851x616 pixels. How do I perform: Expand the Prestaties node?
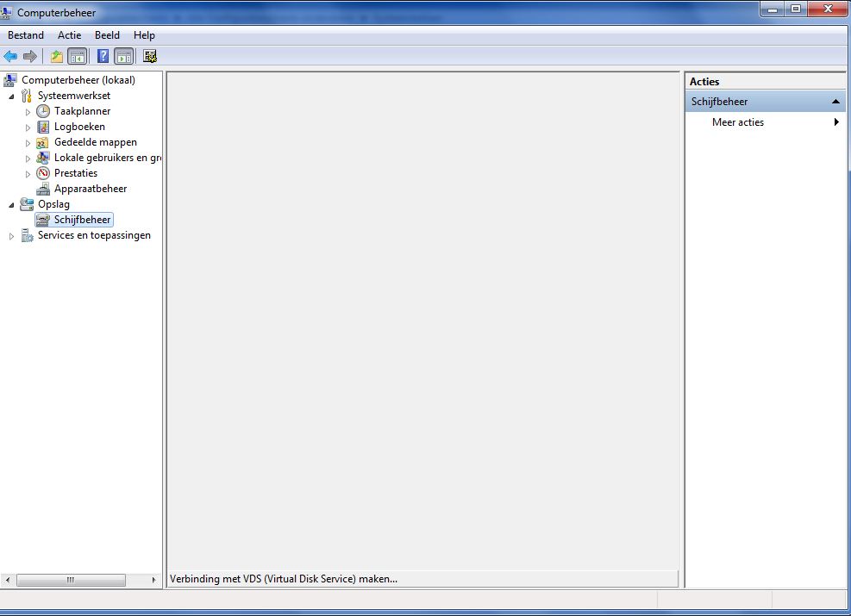[x=28, y=174]
